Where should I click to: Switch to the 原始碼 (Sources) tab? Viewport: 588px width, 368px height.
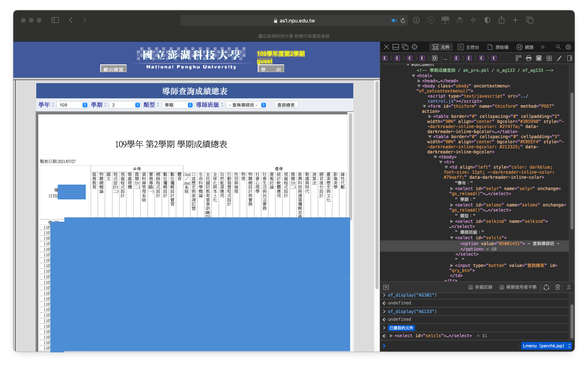tap(498, 47)
